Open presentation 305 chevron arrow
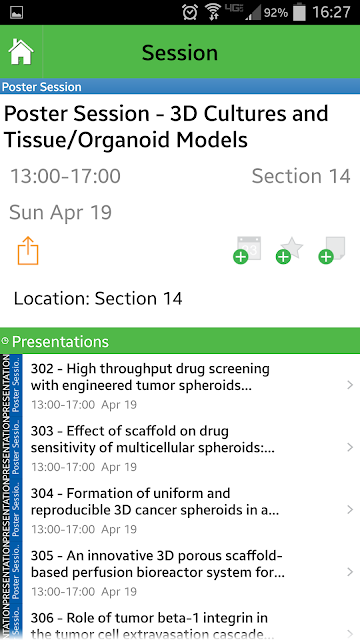Screen dimensions: 360x640 [350, 572]
